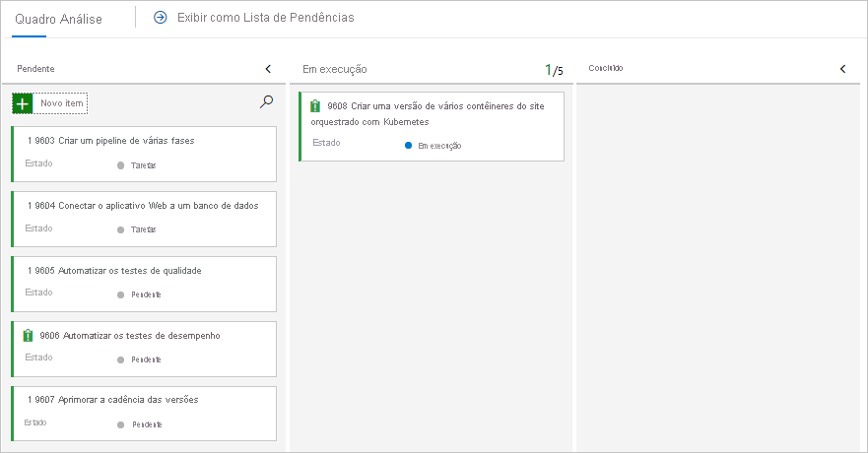Click the blue Em execução state dot

pos(408,145)
